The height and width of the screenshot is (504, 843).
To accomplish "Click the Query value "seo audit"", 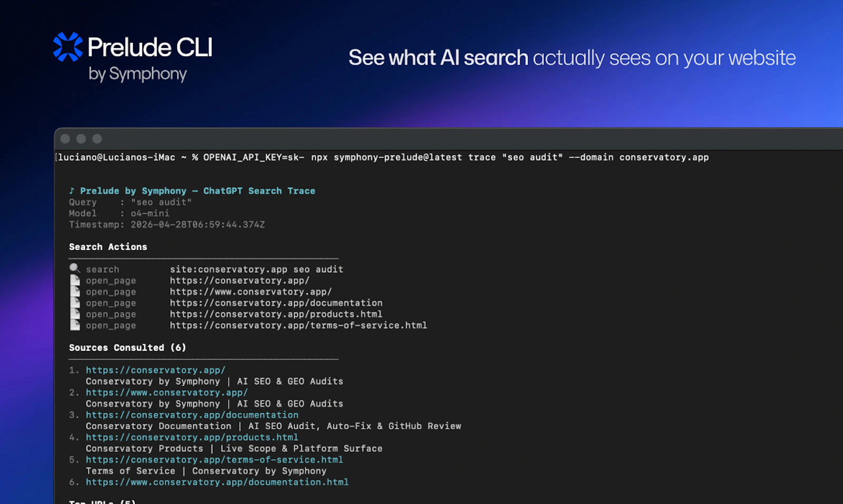I will (161, 202).
